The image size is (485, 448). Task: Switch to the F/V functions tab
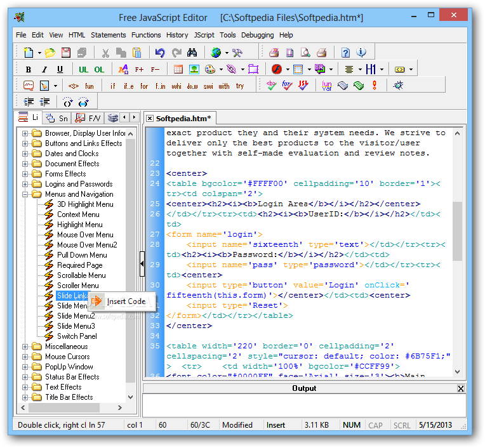click(88, 118)
